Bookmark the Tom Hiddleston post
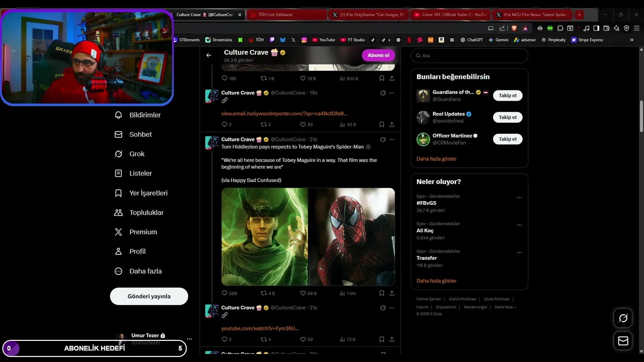The height and width of the screenshot is (362, 644). 382,293
